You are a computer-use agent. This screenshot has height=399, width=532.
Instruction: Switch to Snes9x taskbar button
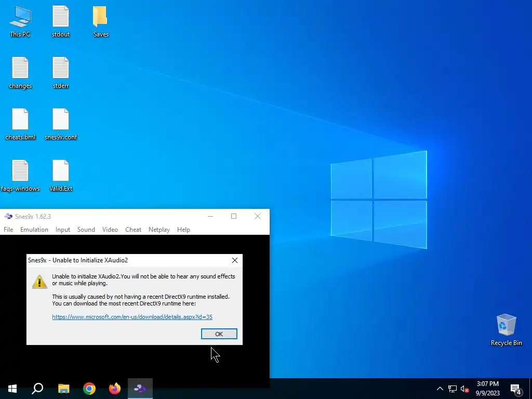(x=140, y=389)
